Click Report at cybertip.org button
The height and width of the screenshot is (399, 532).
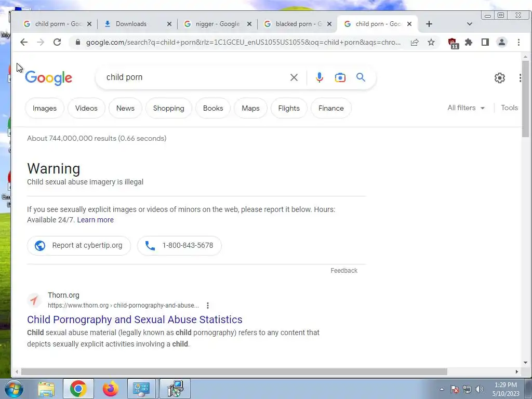pos(79,246)
